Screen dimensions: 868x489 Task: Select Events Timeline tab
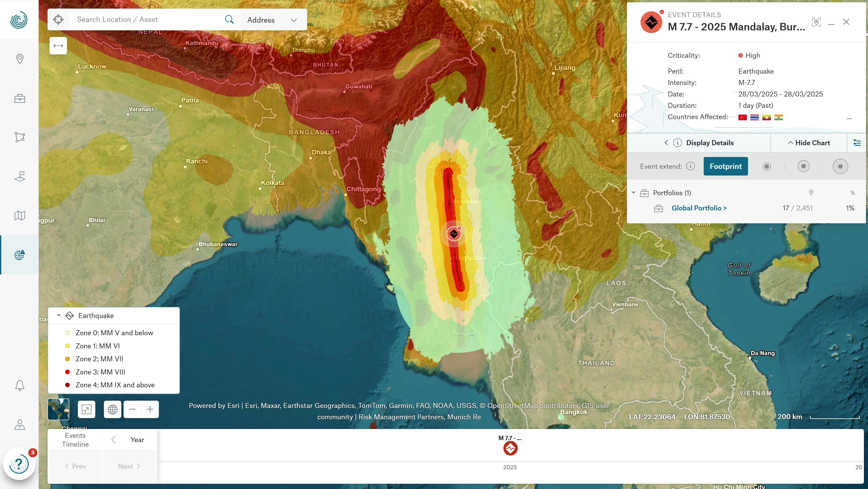75,440
